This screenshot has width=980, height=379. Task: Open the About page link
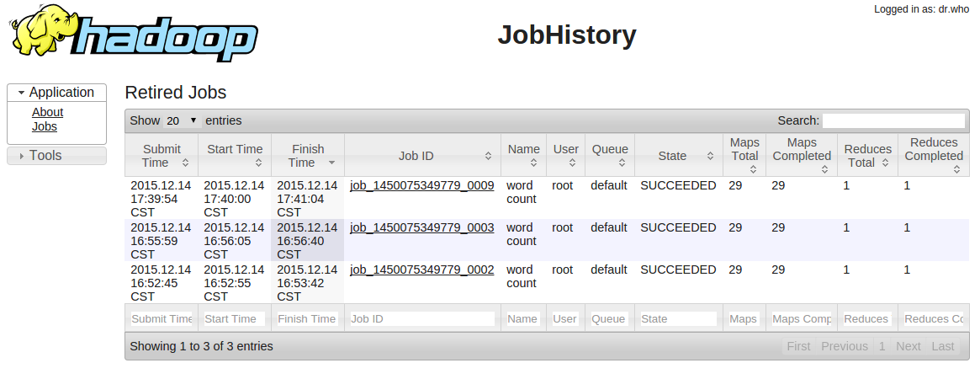point(47,112)
